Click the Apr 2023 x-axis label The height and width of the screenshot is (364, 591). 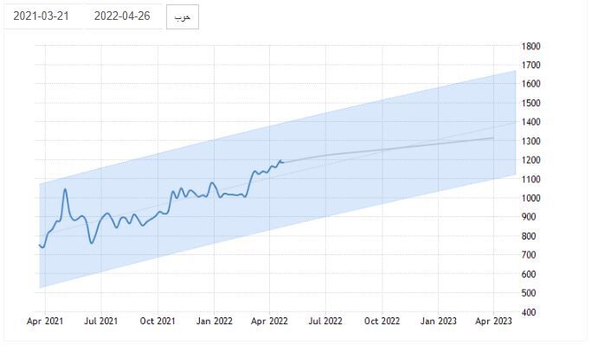[495, 322]
